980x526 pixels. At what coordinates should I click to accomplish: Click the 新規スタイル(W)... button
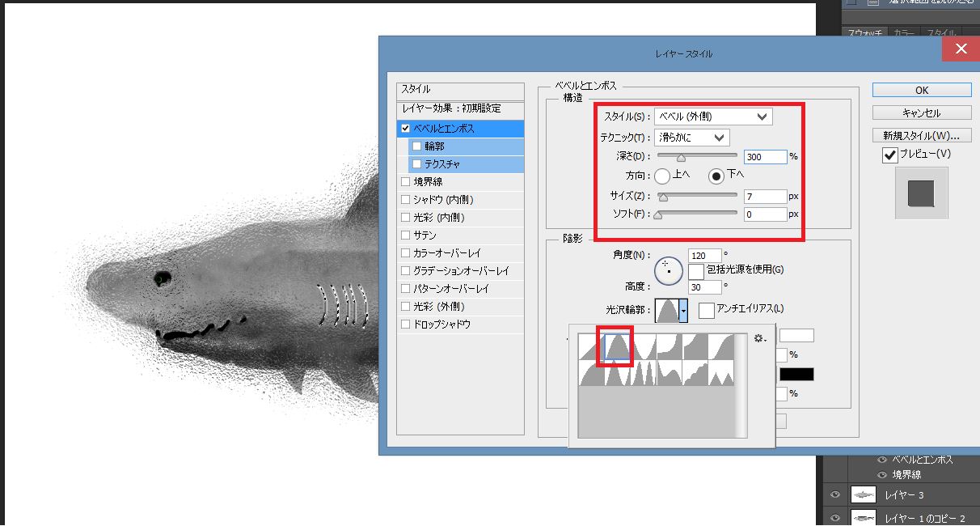[922, 135]
